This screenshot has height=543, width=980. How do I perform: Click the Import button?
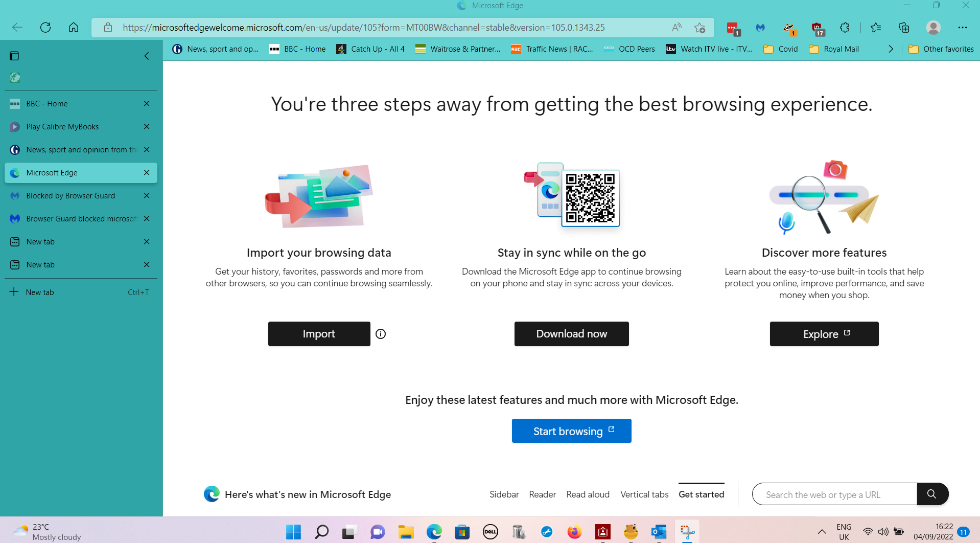319,334
